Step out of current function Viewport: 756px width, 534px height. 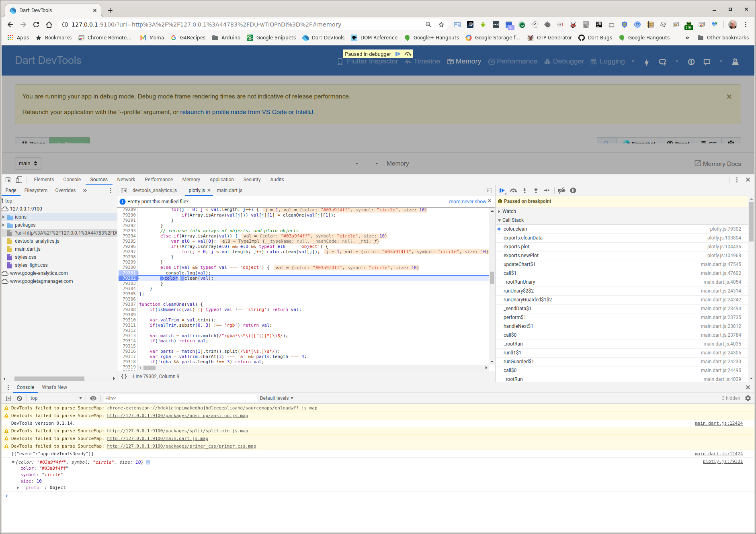tap(536, 190)
